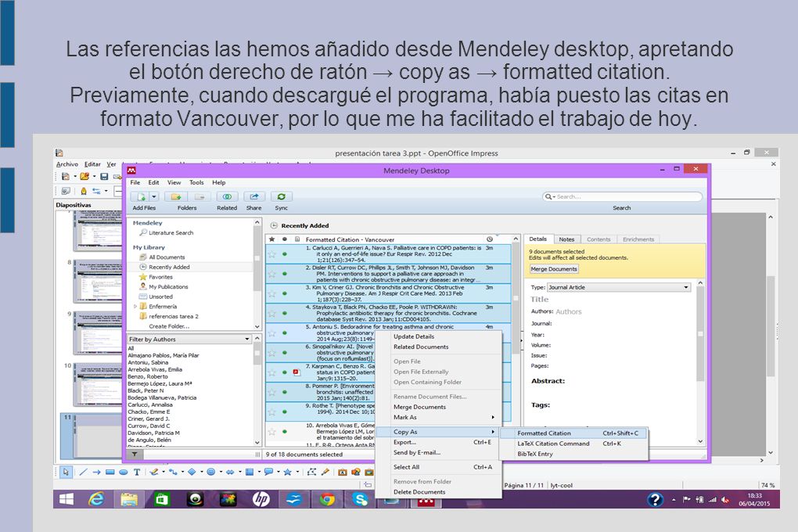Click the Share toolbar icon
Screen dimensions: 798x532
point(254,196)
